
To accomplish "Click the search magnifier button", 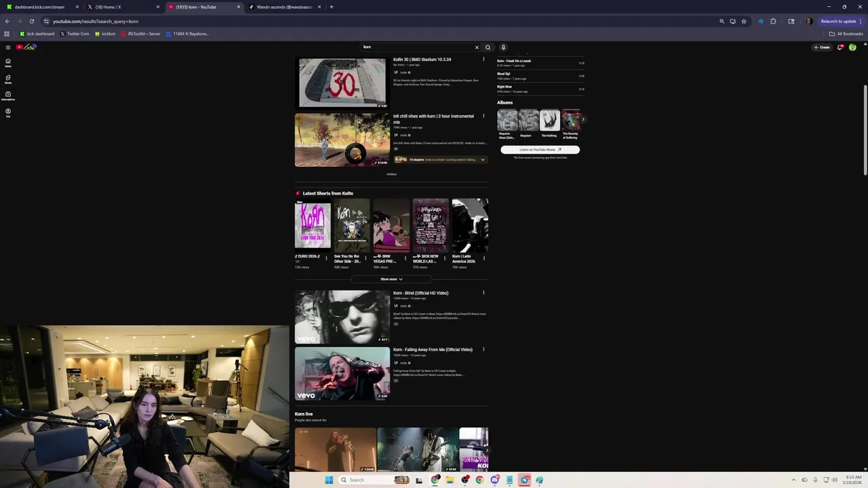I will pos(488,47).
